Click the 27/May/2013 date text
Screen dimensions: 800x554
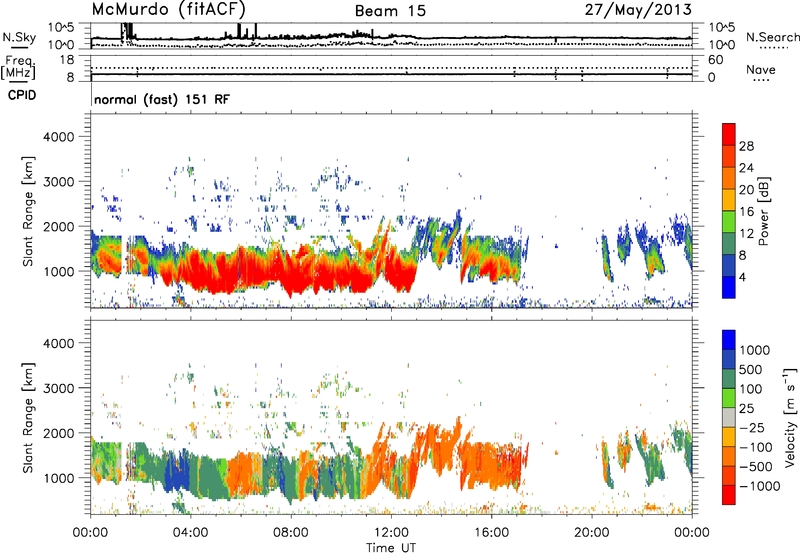click(638, 10)
